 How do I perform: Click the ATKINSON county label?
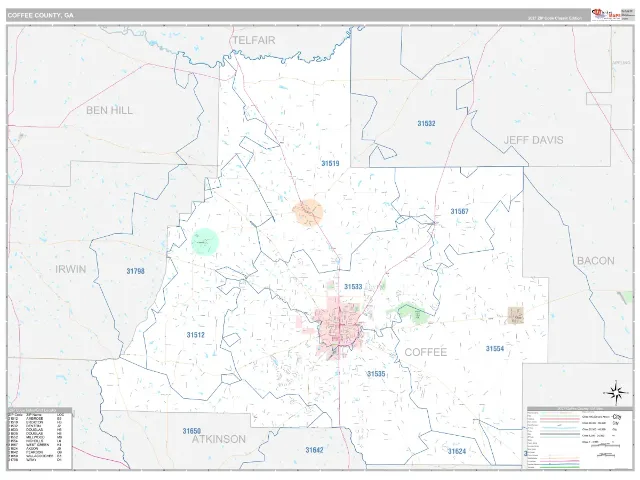click(x=219, y=439)
